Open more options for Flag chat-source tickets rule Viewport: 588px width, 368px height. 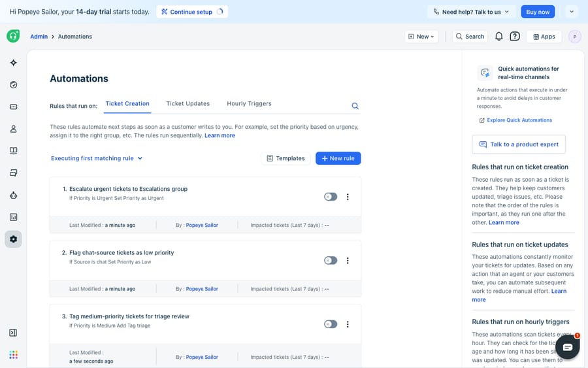[348, 261]
